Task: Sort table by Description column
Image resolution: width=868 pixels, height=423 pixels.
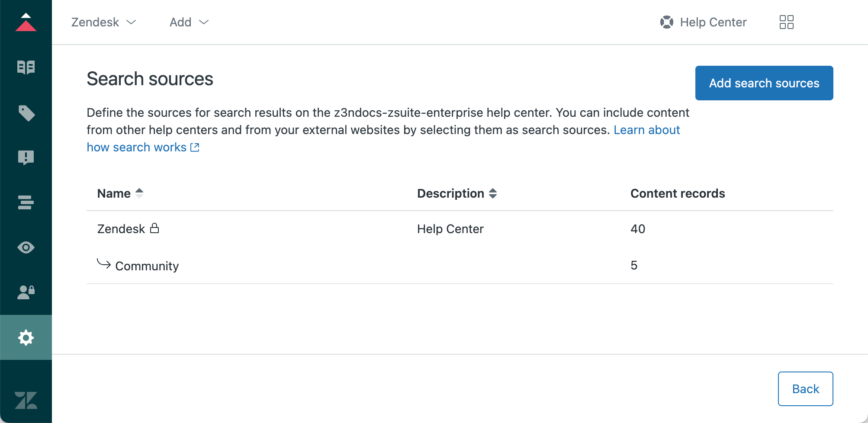Action: (x=457, y=193)
